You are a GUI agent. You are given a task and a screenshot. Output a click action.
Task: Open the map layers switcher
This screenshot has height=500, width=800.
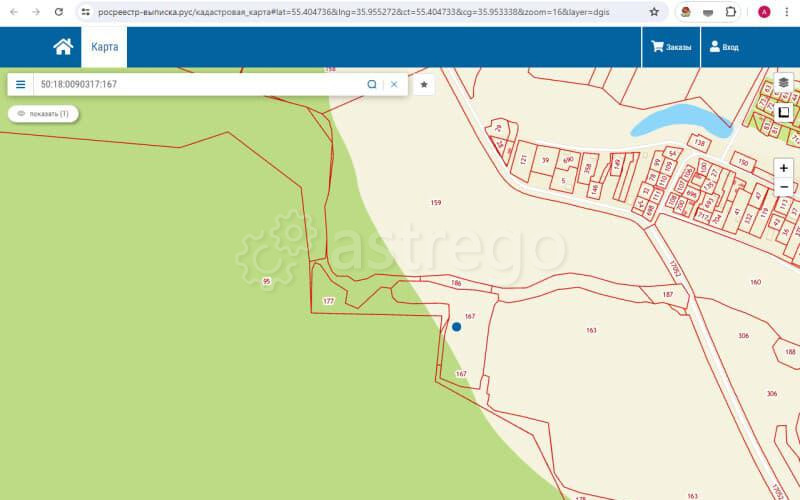(783, 82)
